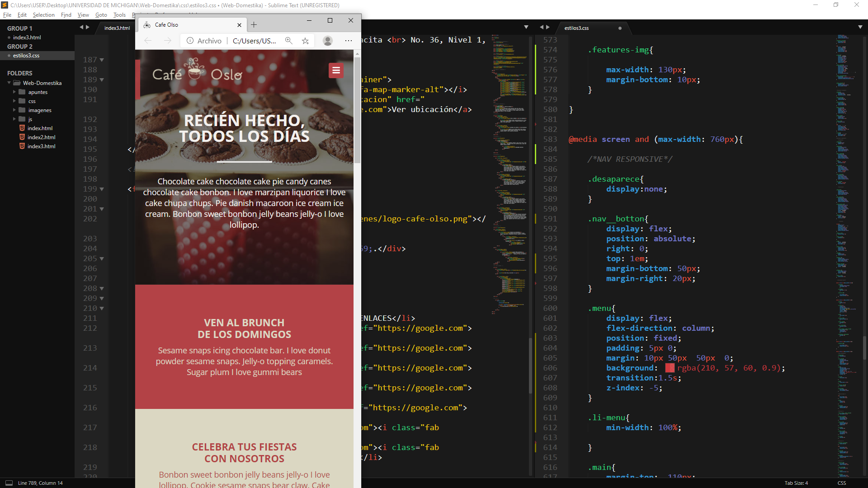Click the Sublime Text title bar icon
The height and width of the screenshot is (488, 868).
pyautogui.click(x=5, y=5)
